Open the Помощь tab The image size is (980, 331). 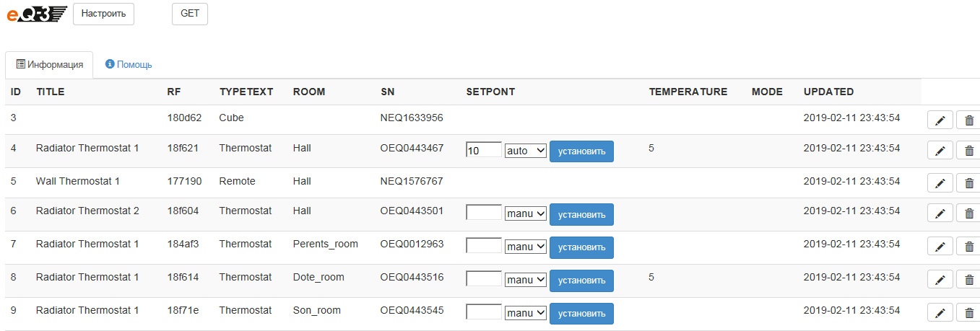pos(129,65)
